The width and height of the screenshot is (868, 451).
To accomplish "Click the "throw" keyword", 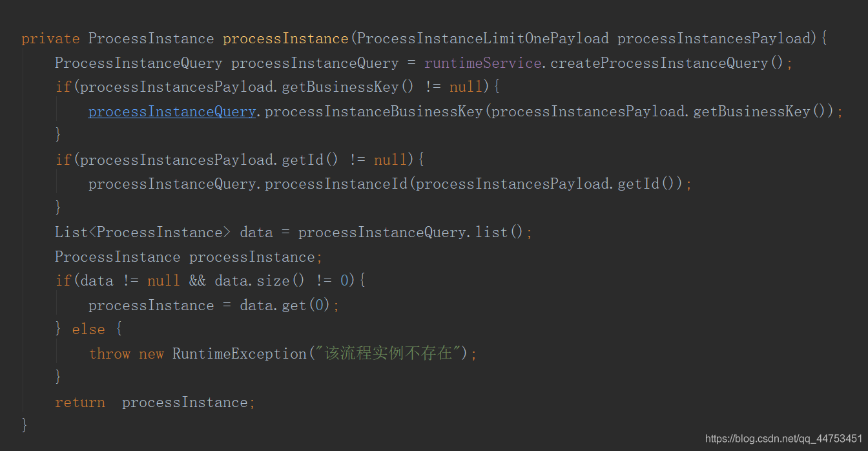I will point(110,354).
